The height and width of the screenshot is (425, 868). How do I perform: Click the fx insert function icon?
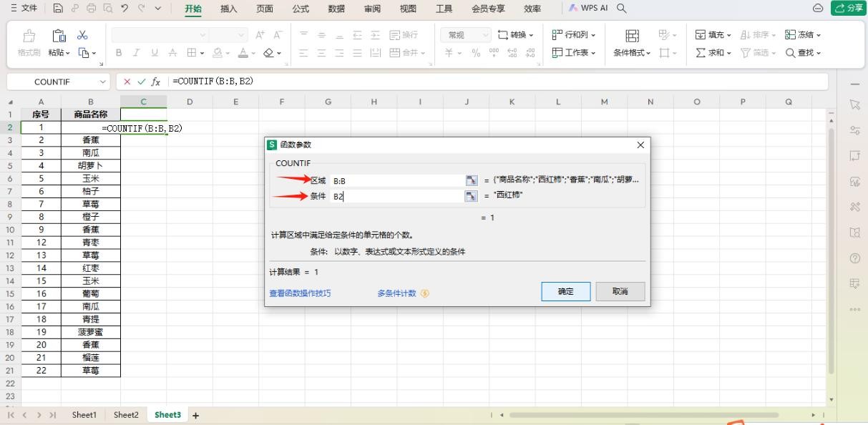click(x=155, y=82)
